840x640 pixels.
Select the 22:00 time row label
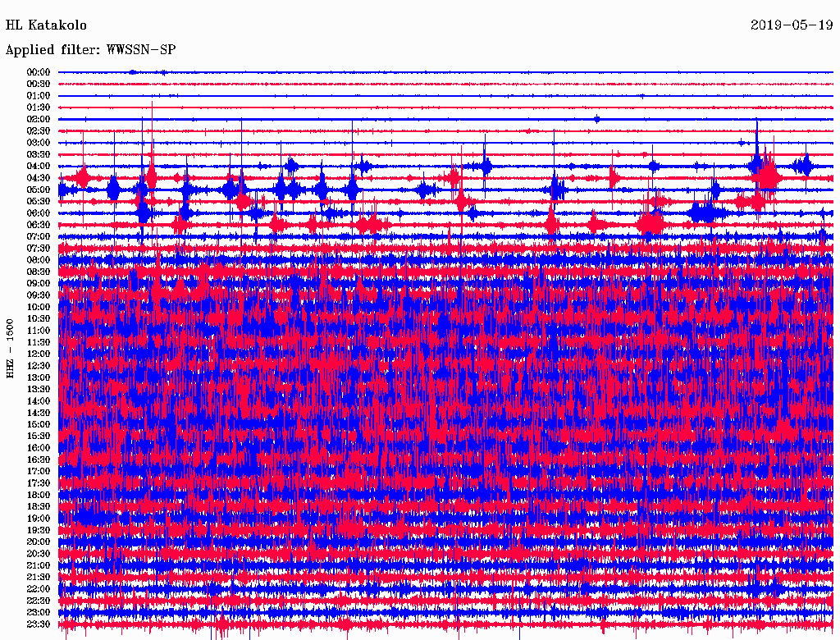tap(39, 589)
